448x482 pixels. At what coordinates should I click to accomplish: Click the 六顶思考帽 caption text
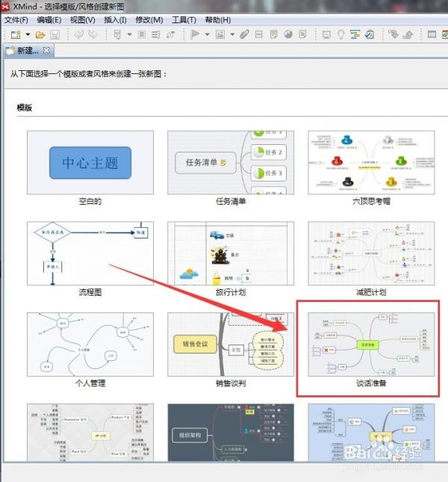371,201
